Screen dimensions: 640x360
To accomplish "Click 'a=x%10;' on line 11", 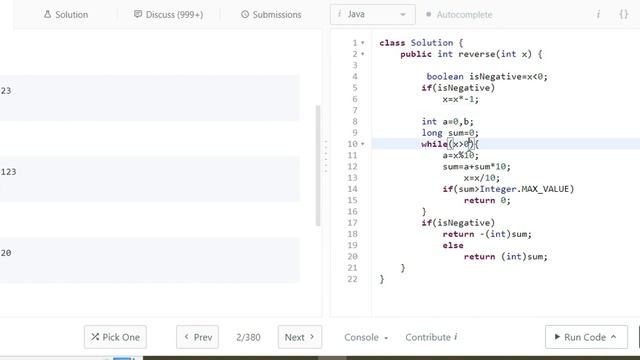I will (x=460, y=156).
